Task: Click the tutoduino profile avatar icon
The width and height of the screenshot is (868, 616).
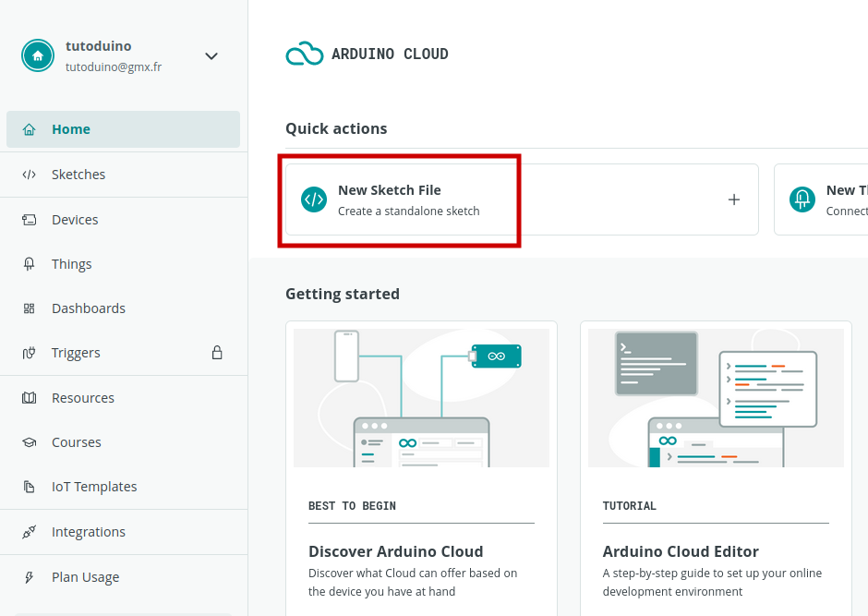Action: point(38,55)
